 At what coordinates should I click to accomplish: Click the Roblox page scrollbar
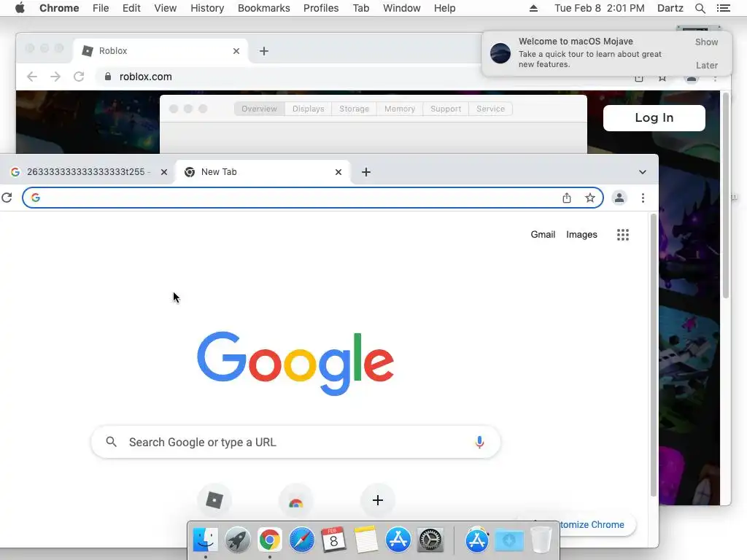[x=726, y=195]
